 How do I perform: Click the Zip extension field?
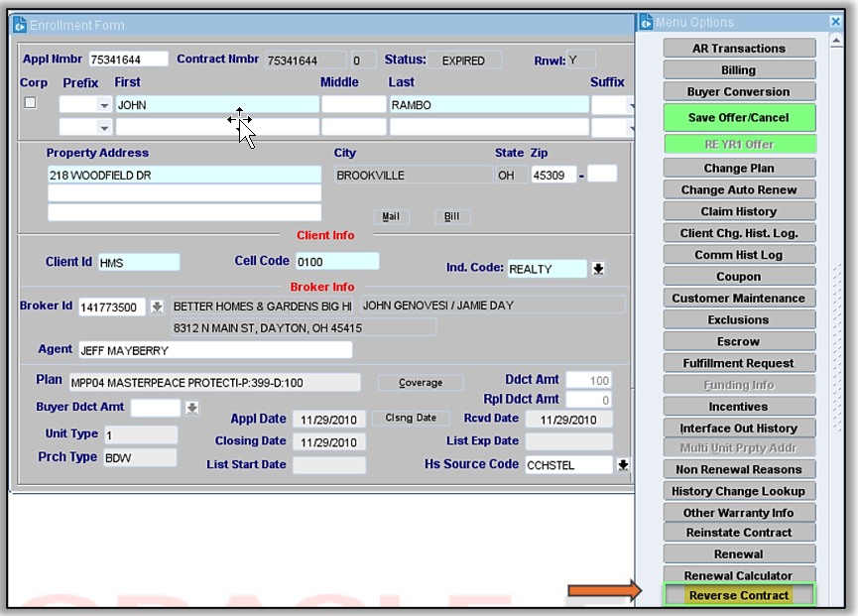click(602, 174)
